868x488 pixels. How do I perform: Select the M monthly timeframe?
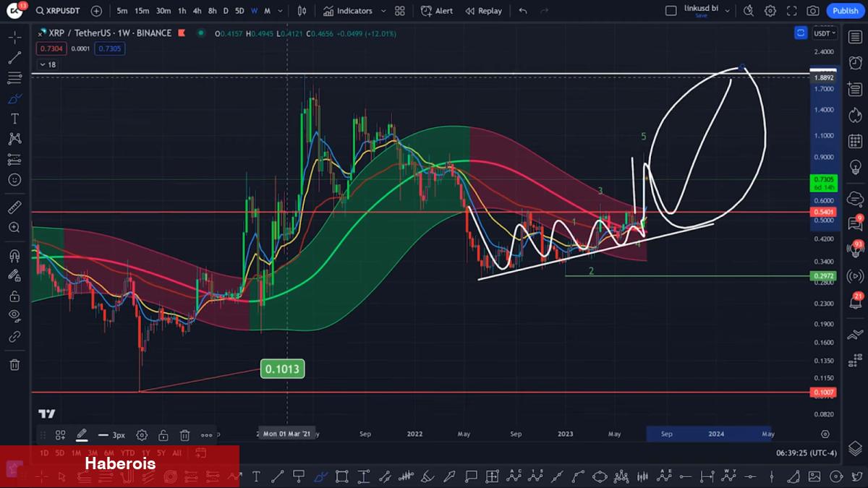click(267, 11)
